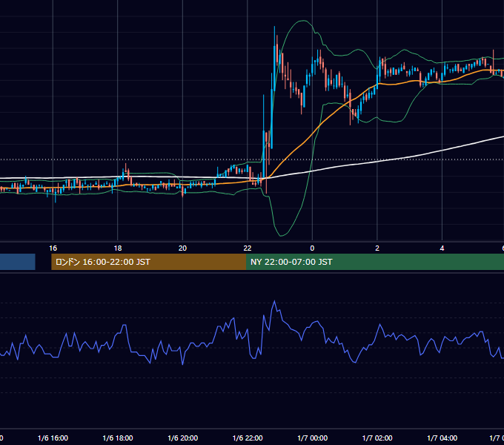Click the blue session bar before ロンドン
504x445 pixels.
[x=17, y=262]
